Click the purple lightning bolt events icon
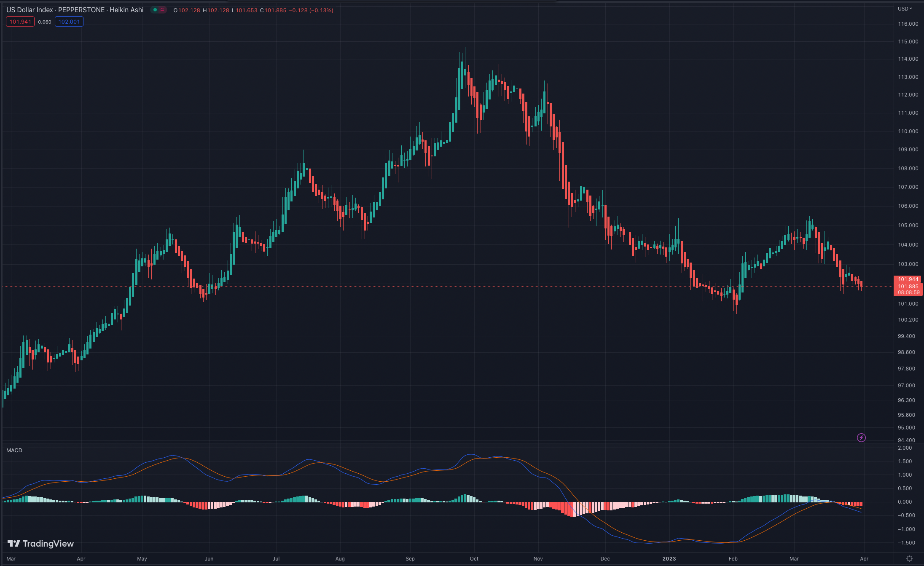Viewport: 924px width, 566px height. (861, 438)
